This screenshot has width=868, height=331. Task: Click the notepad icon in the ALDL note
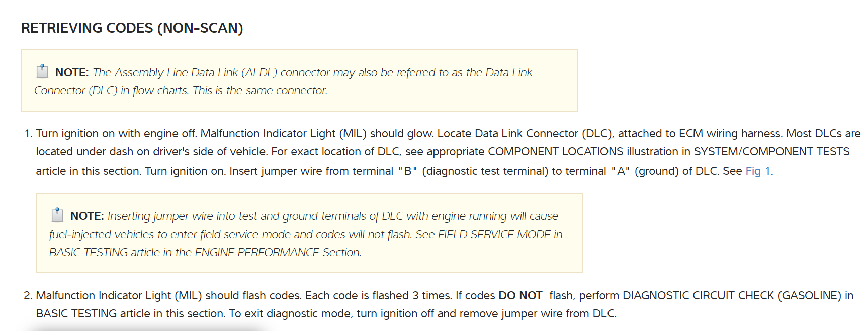(x=42, y=71)
